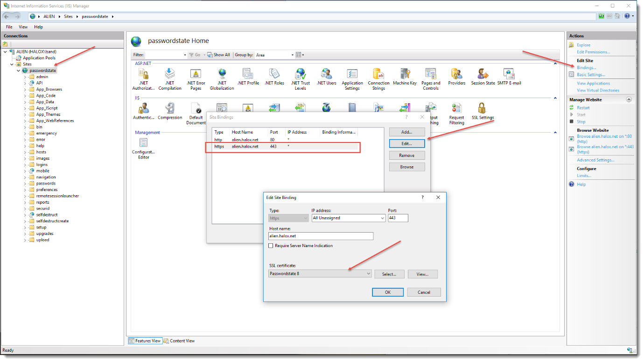
Task: Click Restart in Manage Website
Action: click(x=583, y=107)
